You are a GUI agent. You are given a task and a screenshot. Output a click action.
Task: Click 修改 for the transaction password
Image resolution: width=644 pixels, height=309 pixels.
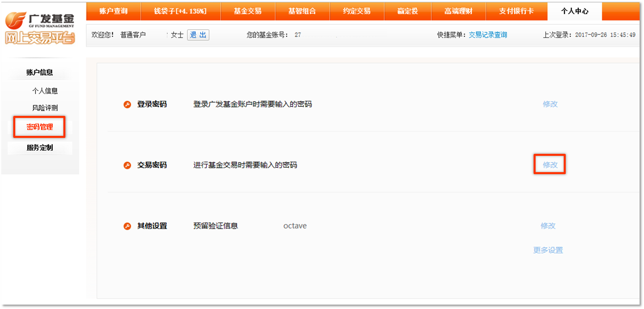(550, 165)
